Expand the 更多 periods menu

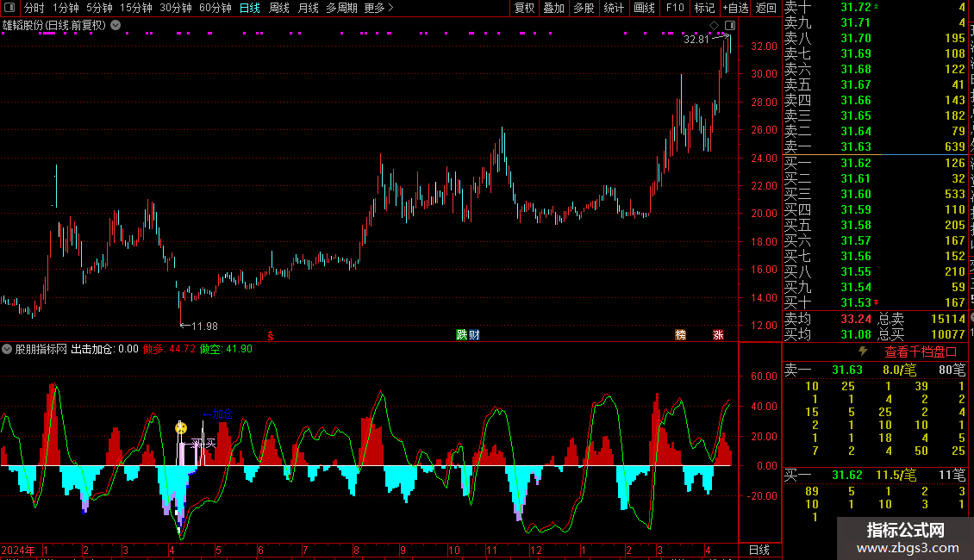pyautogui.click(x=378, y=8)
